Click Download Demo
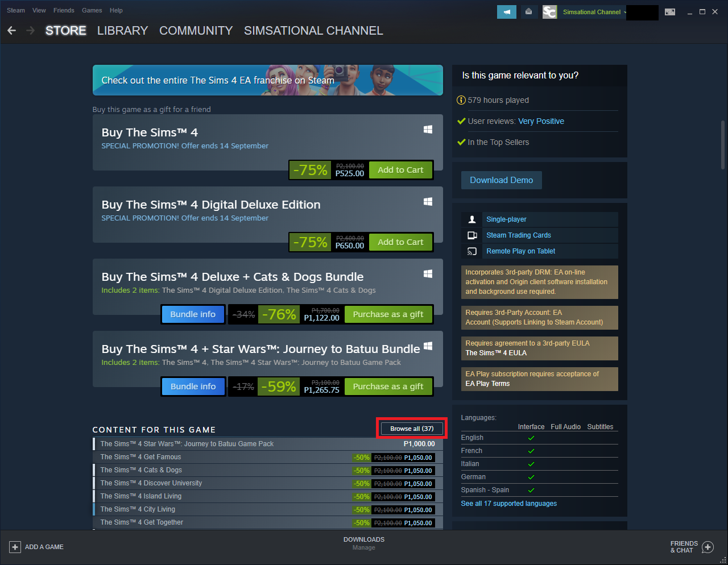 (501, 180)
